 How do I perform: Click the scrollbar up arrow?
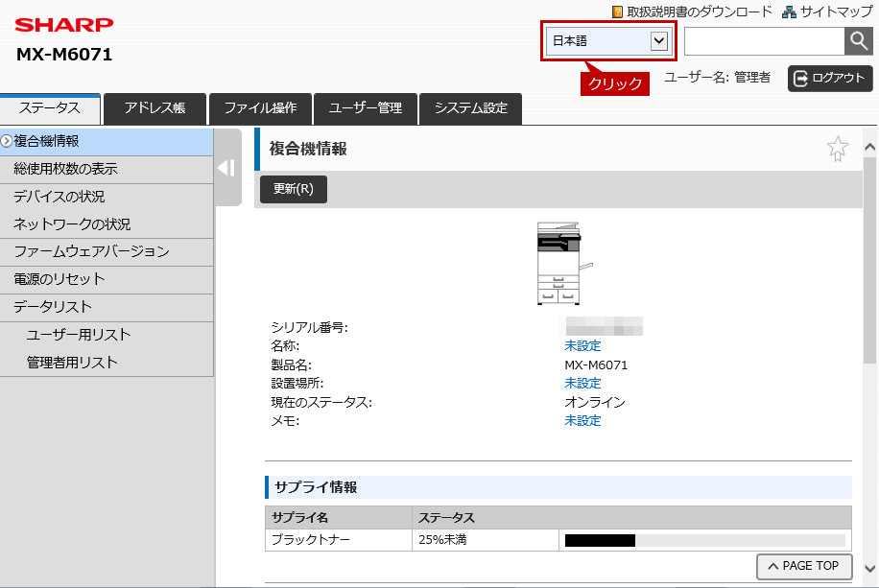pyautogui.click(x=870, y=147)
